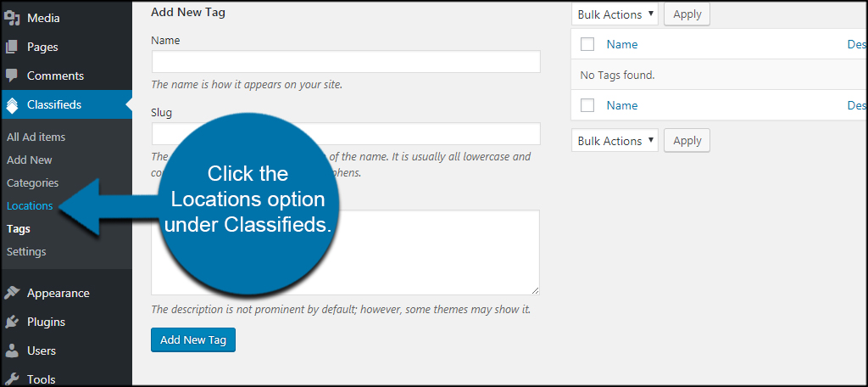Click the Add New Tag button
The width and height of the screenshot is (868, 387).
[x=193, y=339]
